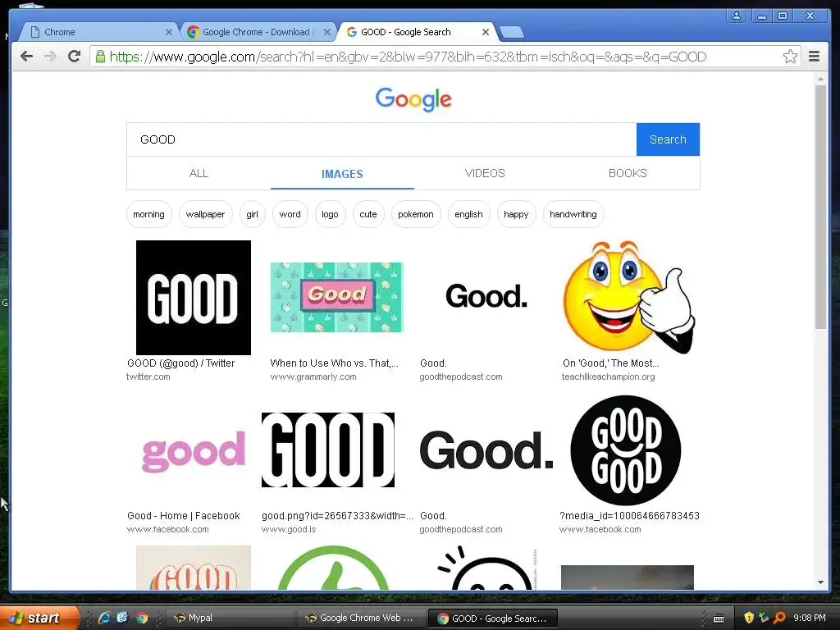
Task: Click the forward navigation arrow
Action: coord(50,57)
